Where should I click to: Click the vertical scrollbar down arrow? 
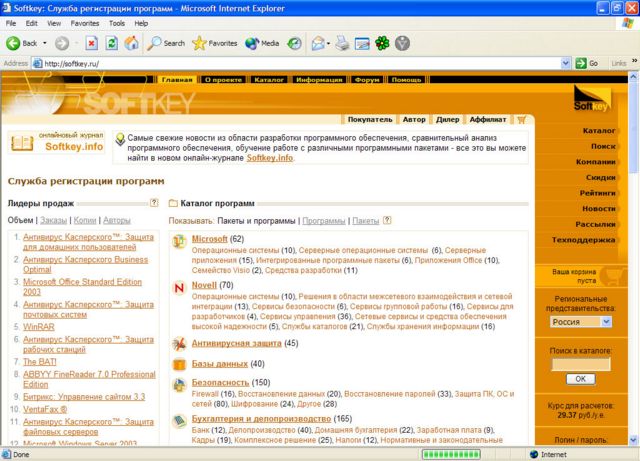coord(633,440)
